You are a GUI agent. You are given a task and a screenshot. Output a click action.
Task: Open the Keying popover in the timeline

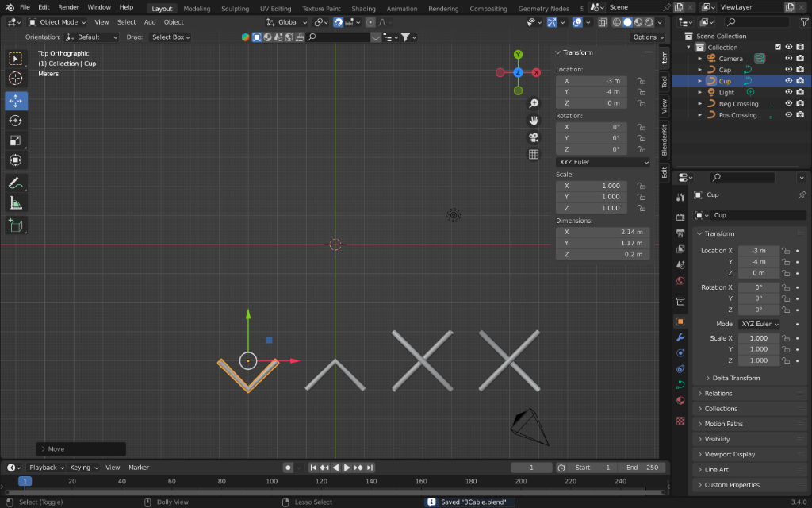[82, 468]
